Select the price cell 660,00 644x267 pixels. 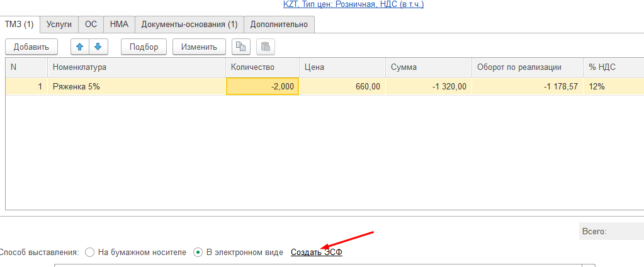342,87
